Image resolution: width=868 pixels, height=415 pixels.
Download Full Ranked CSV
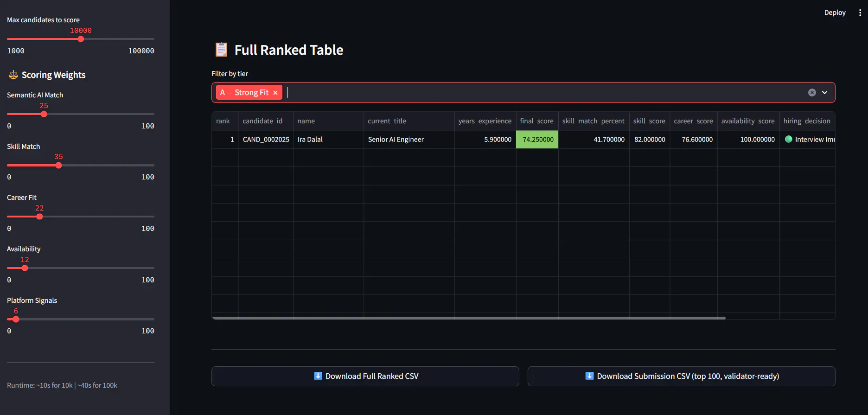pos(365,376)
